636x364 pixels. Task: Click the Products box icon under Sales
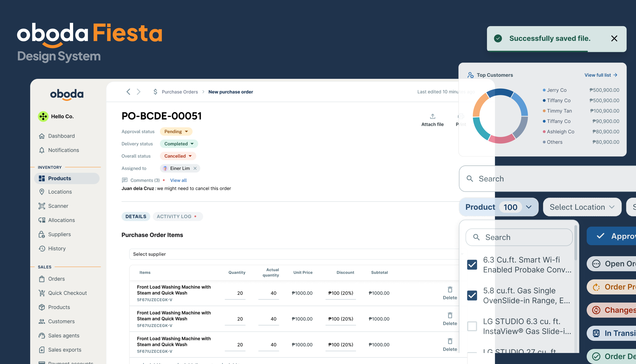coord(42,307)
